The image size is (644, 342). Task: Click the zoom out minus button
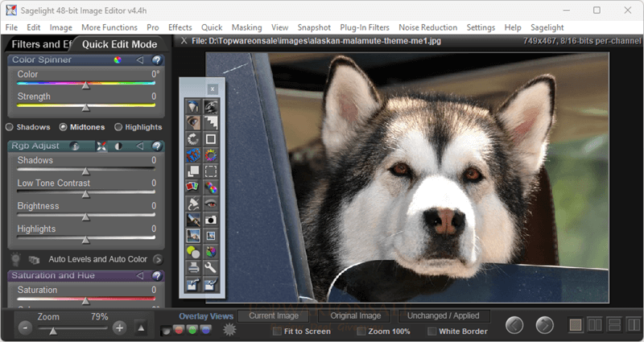(x=26, y=328)
